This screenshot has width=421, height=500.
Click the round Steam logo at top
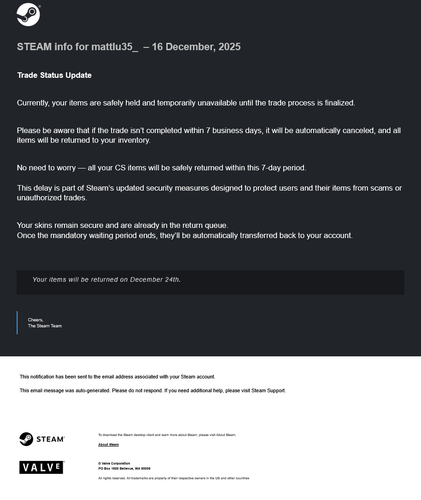click(28, 15)
